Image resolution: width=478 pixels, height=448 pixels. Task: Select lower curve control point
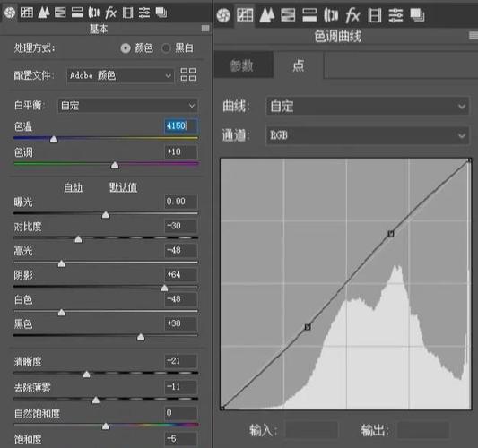tap(308, 327)
